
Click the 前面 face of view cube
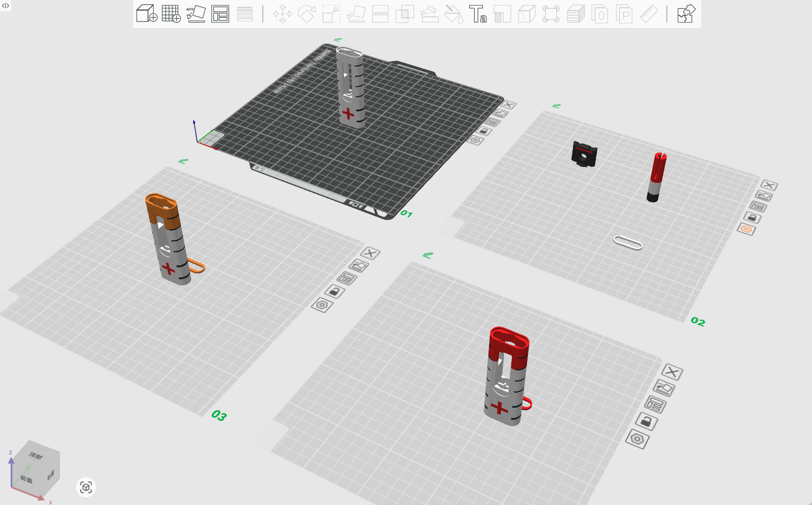click(27, 478)
